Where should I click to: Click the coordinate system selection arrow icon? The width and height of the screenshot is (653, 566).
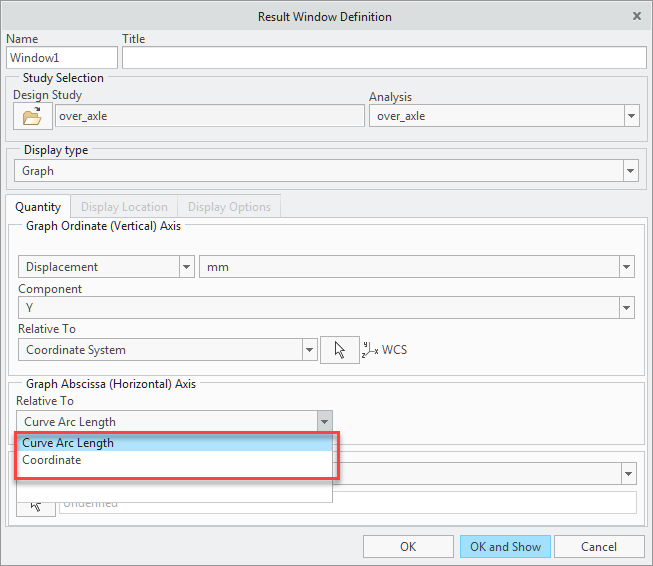pos(340,350)
